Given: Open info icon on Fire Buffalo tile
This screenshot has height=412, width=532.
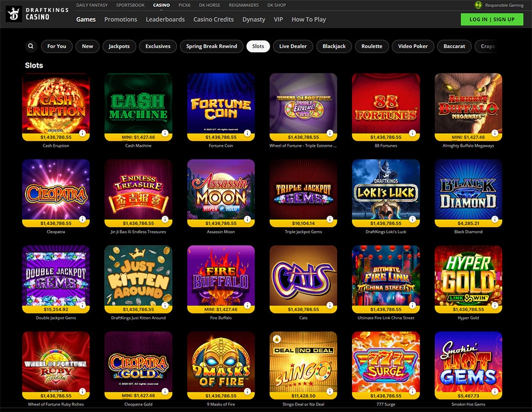Looking at the screenshot, I should 247,306.
